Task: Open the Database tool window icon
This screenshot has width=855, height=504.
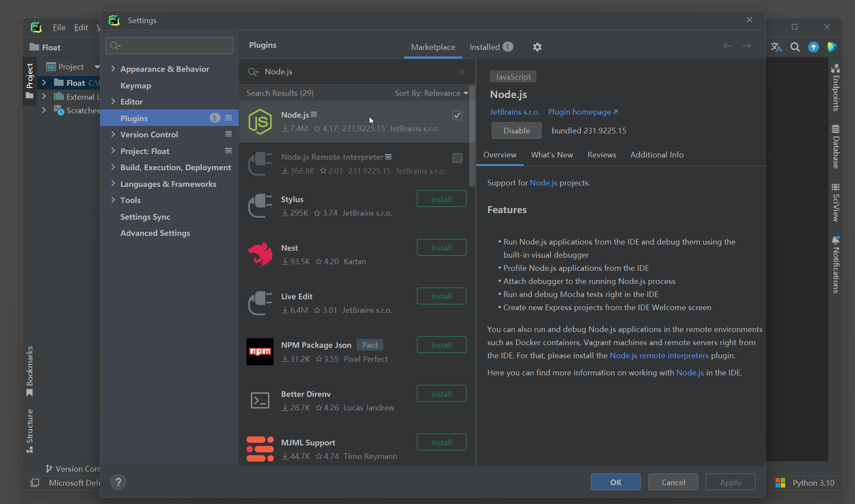Action: (x=835, y=129)
